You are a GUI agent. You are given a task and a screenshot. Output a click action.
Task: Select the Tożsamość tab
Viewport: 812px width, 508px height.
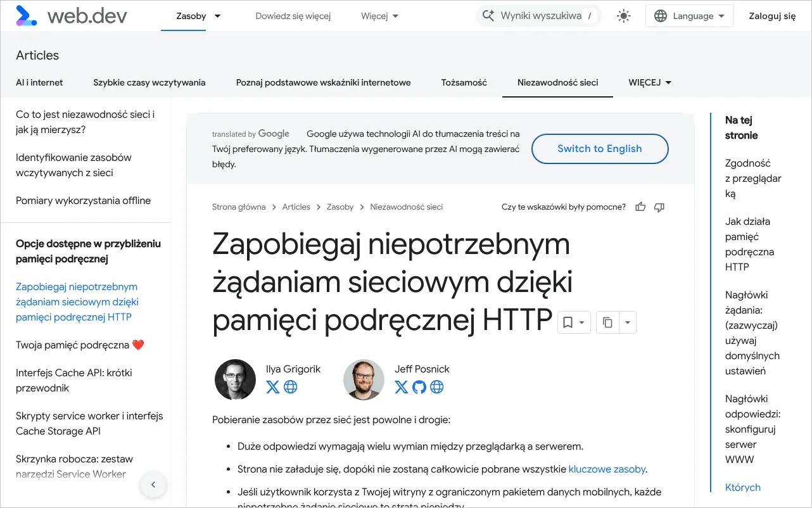pos(464,82)
